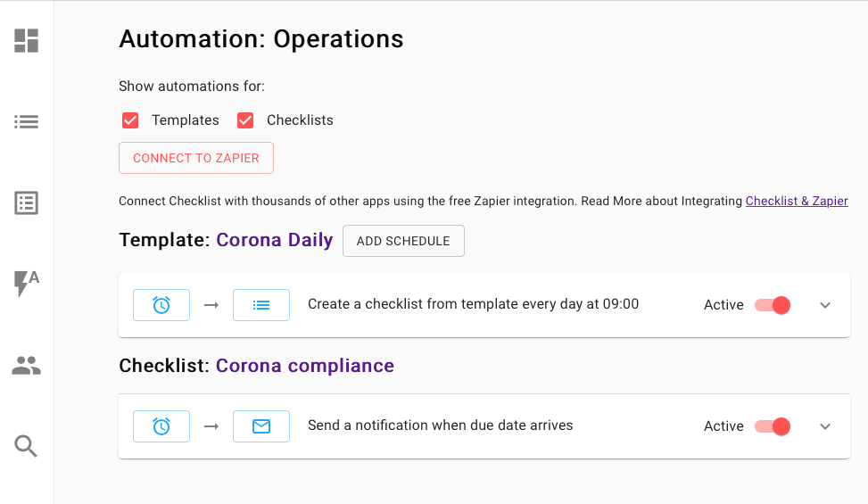This screenshot has height=504, width=868.
Task: Open the bulleted list icon in sidebar
Action: click(26, 121)
